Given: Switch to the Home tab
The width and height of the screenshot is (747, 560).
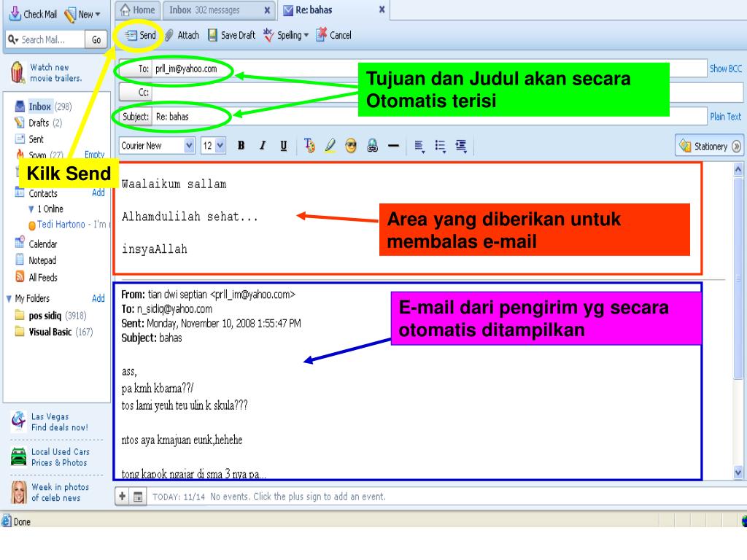Looking at the screenshot, I should [137, 10].
